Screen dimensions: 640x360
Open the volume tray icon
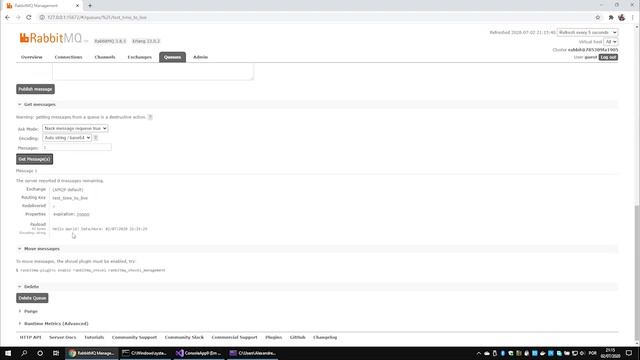tap(582, 353)
